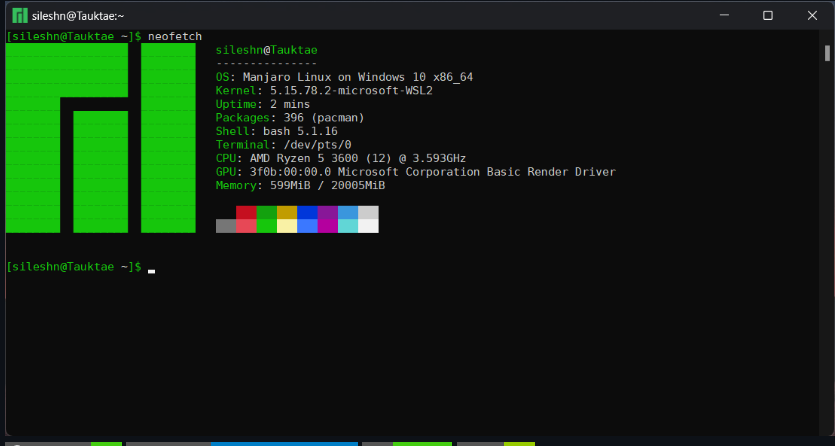Click the light blue swatch in the top palette row
The width and height of the screenshot is (835, 446).
point(348,212)
